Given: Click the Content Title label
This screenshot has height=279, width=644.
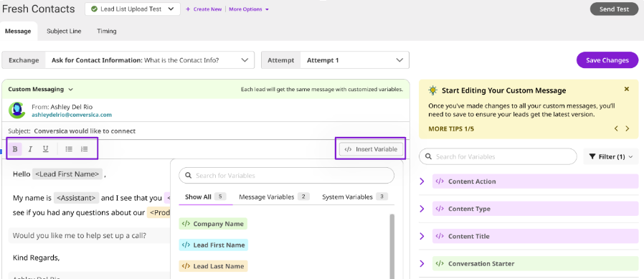Looking at the screenshot, I should [468, 236].
